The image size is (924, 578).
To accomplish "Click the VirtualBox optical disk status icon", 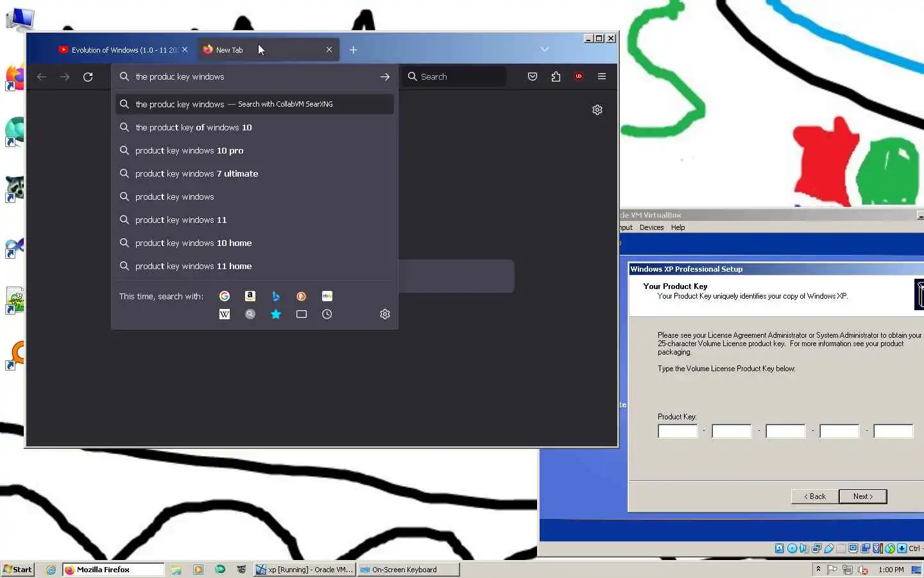I will click(792, 548).
